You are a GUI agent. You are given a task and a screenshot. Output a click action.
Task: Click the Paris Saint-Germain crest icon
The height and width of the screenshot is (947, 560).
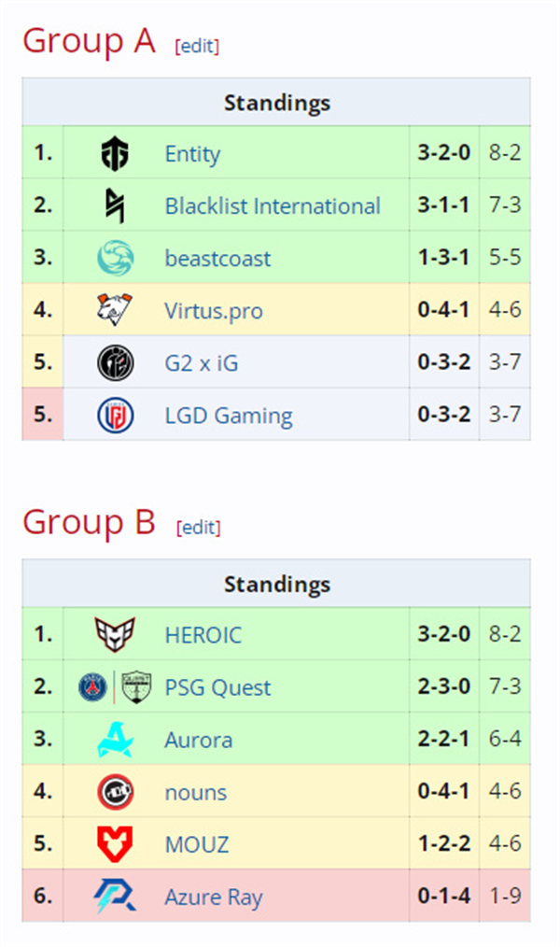coord(93,686)
